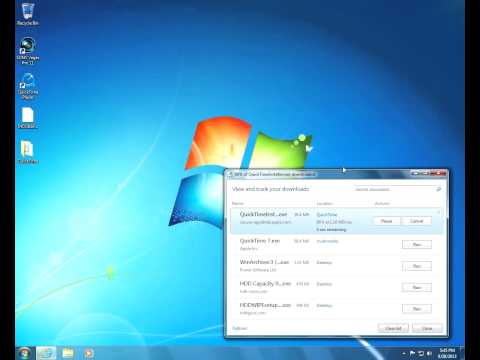Select the blank document file on desktop
Screen dimensions: 480x360
pyautogui.click(x=28, y=118)
